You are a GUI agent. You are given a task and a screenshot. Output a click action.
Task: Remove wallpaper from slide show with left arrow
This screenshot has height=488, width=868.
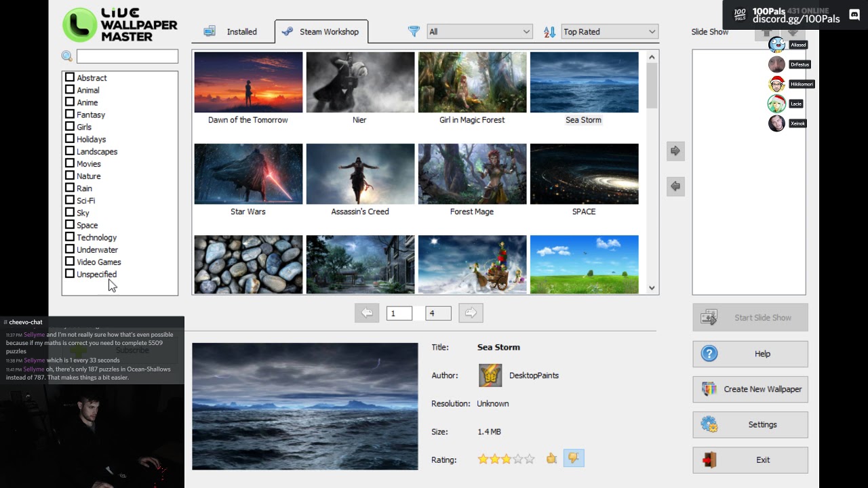point(675,186)
